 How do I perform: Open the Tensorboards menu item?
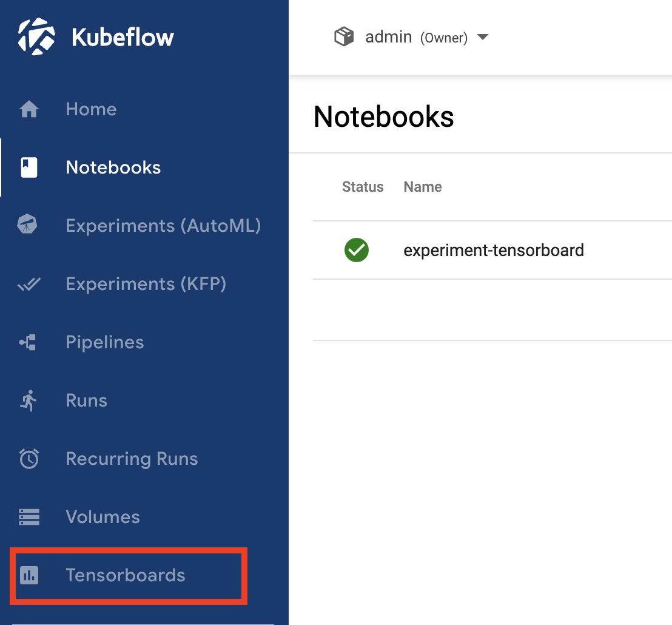pyautogui.click(x=125, y=575)
